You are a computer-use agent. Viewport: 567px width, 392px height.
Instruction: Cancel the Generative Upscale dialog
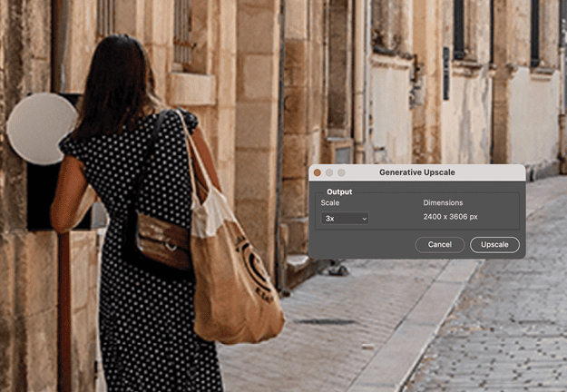point(440,244)
